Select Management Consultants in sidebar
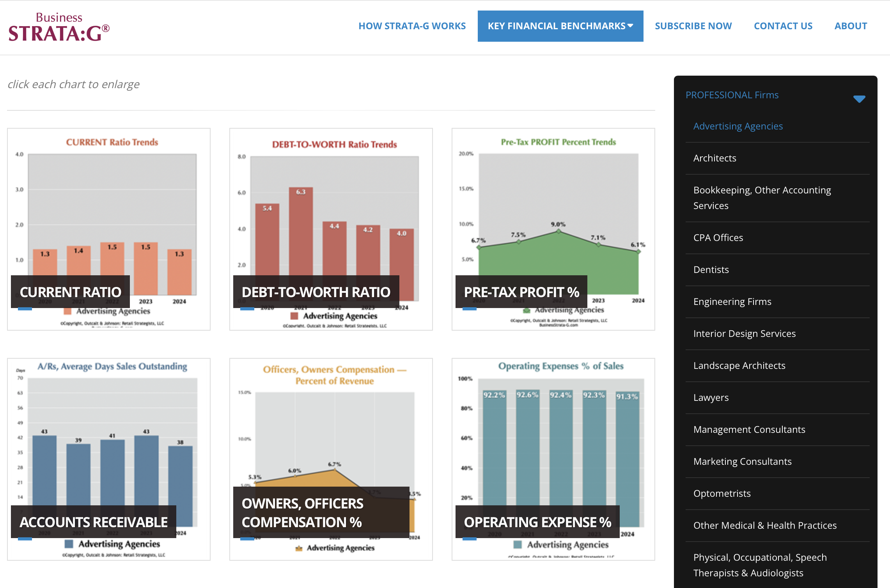890x588 pixels. tap(749, 430)
